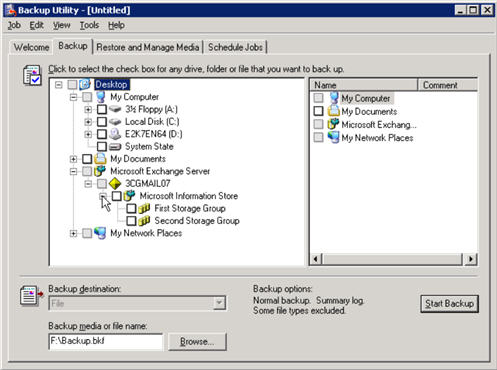Collapse the Desktop tree node
The height and width of the screenshot is (370, 497).
tap(59, 85)
